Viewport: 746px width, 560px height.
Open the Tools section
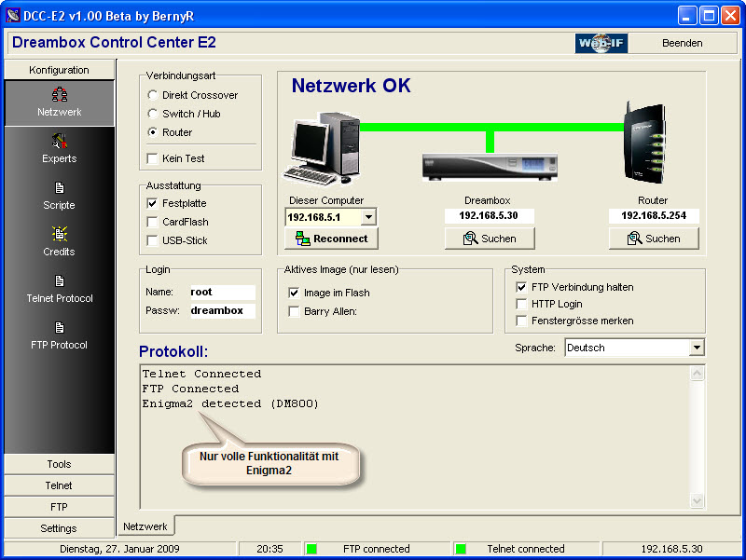pos(59,464)
